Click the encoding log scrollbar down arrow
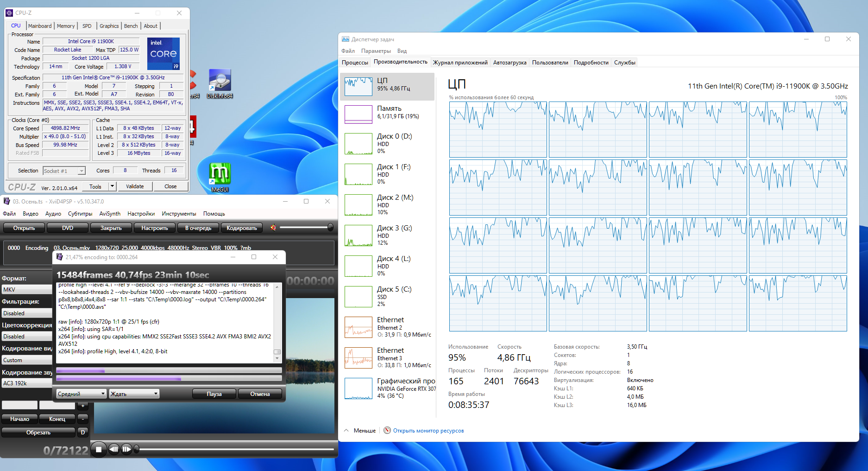 [x=277, y=358]
